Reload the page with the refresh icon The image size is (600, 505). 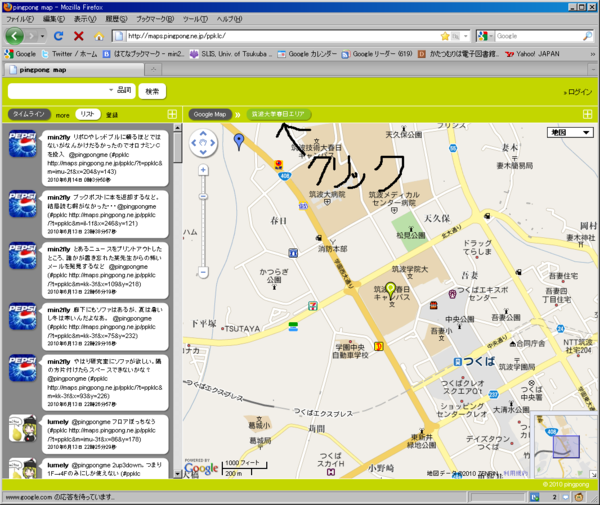coord(58,36)
